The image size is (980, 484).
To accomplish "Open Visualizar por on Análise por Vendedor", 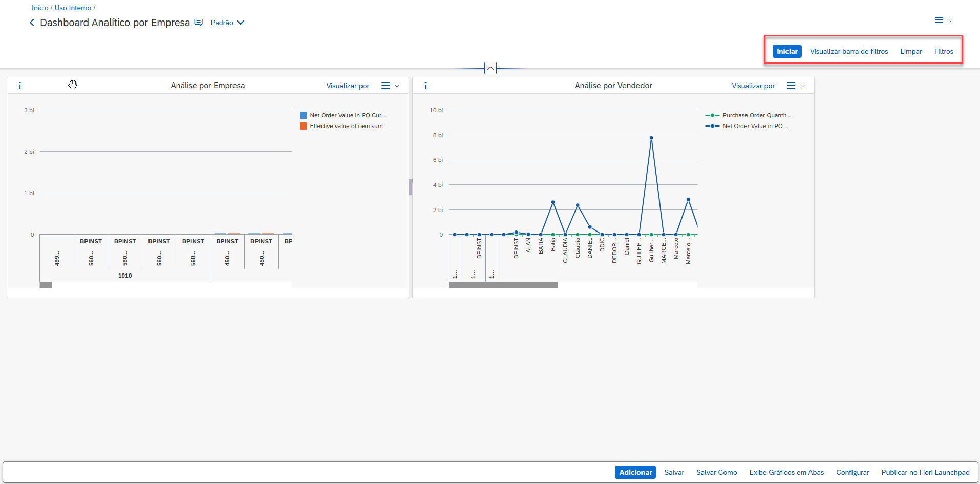I will tap(753, 86).
